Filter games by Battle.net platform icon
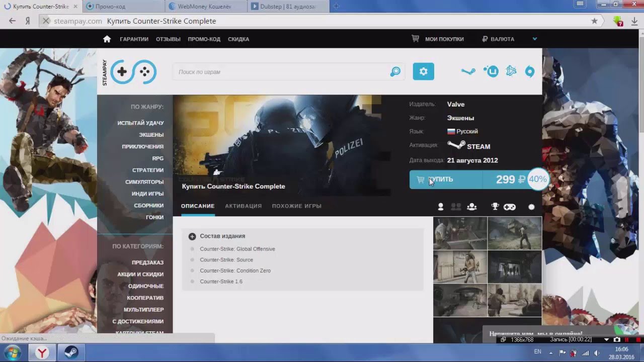This screenshot has height=362, width=644. (511, 71)
